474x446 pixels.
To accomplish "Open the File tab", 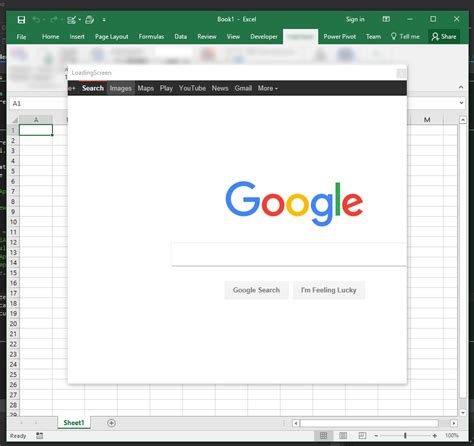I will pyautogui.click(x=21, y=37).
